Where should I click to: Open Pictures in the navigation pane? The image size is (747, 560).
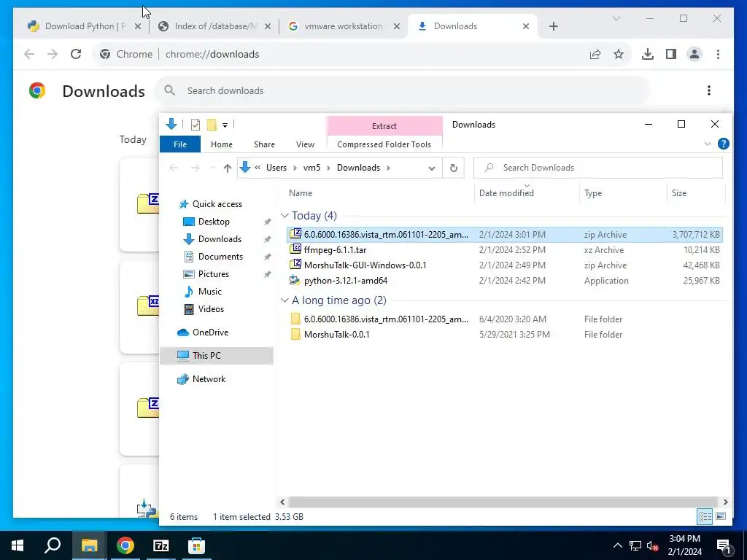[214, 274]
